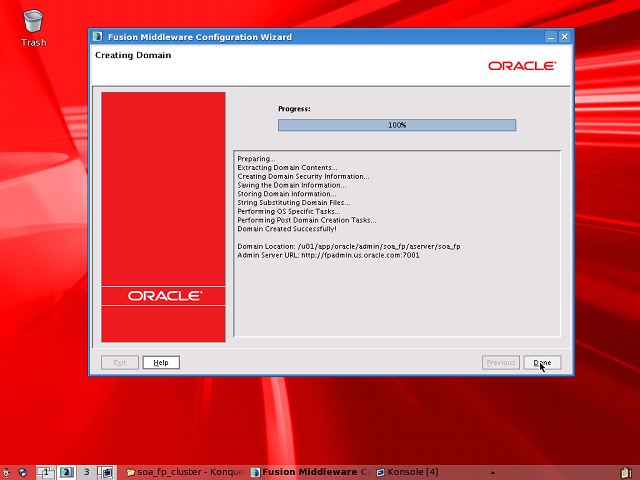This screenshot has height=480, width=640.
Task: Click the Done button
Action: (542, 362)
